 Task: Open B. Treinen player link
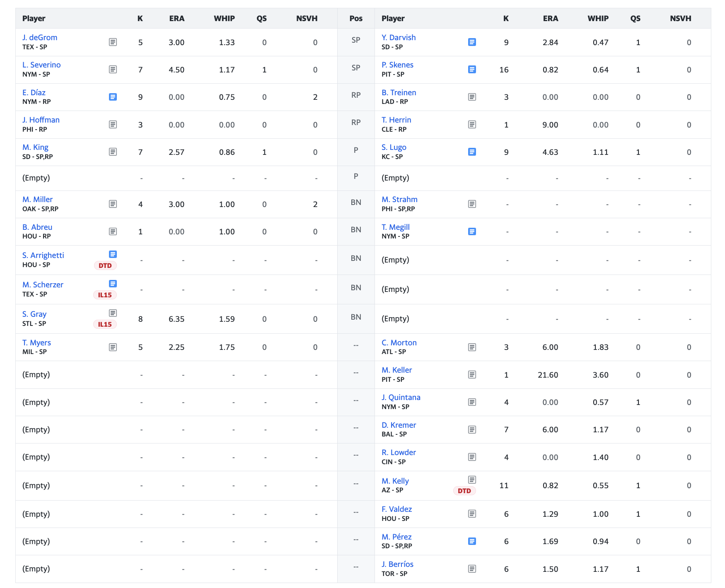pos(399,92)
